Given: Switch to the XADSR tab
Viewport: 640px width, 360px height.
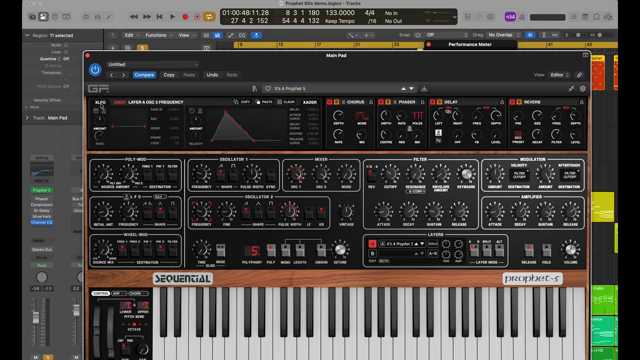Looking at the screenshot, I should 310,102.
